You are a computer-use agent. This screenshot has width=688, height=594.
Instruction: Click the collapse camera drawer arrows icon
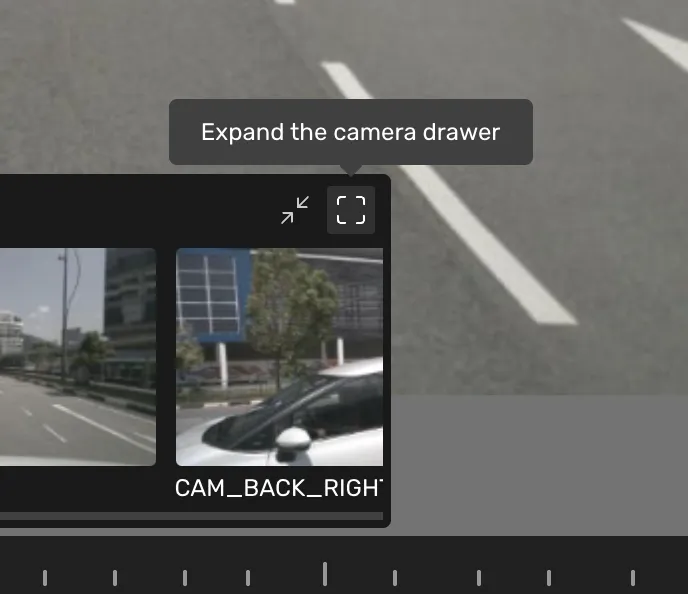[295, 210]
